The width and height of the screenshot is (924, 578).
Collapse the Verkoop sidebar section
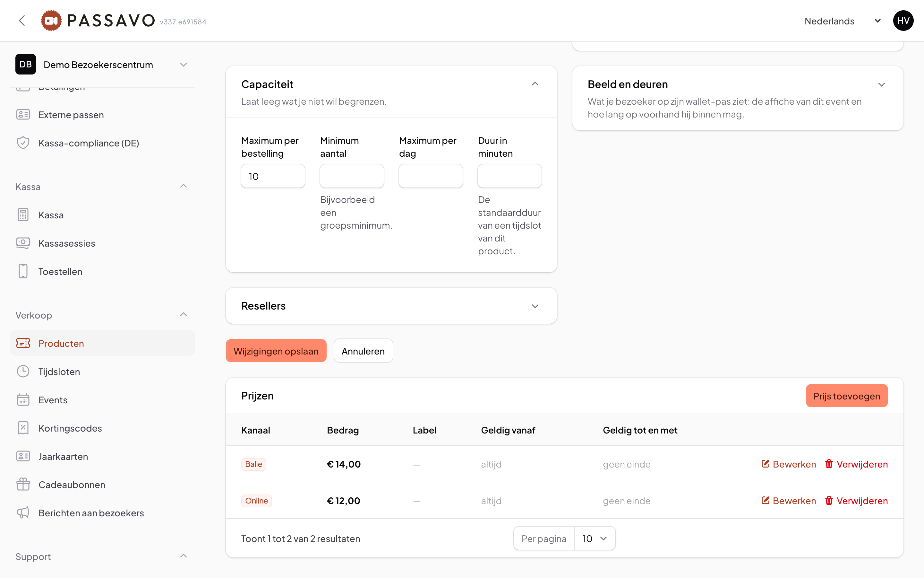coord(183,315)
